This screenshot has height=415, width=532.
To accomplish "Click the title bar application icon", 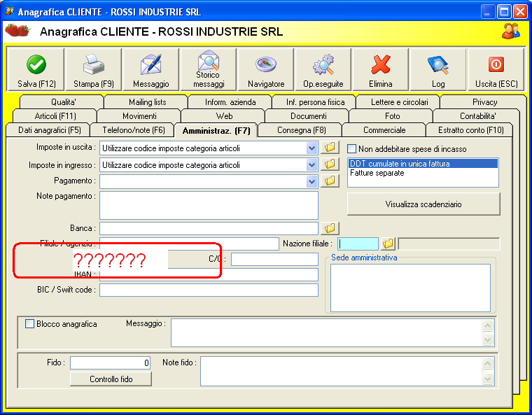I will 9,11.
